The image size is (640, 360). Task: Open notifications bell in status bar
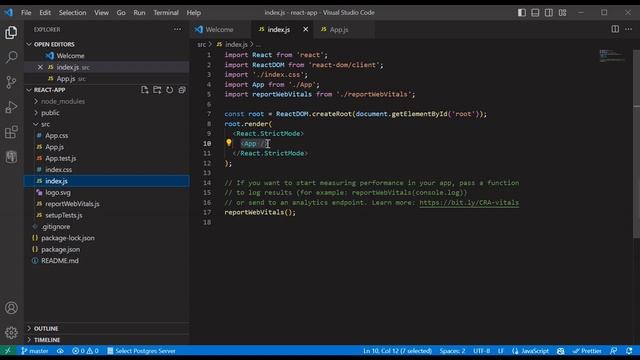coord(629,351)
